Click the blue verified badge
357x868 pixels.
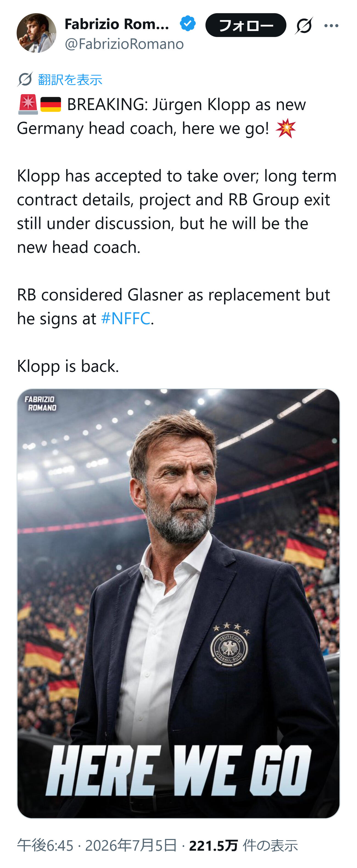tap(188, 24)
